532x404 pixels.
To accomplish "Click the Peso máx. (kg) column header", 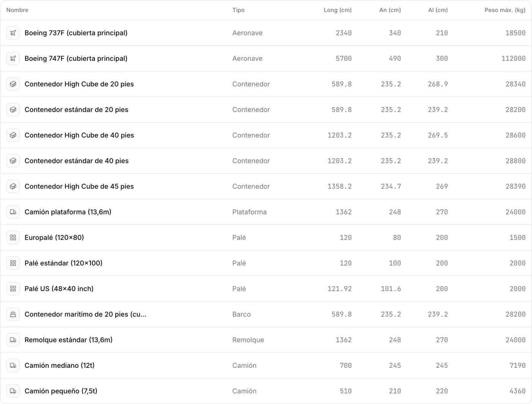I will [x=505, y=10].
